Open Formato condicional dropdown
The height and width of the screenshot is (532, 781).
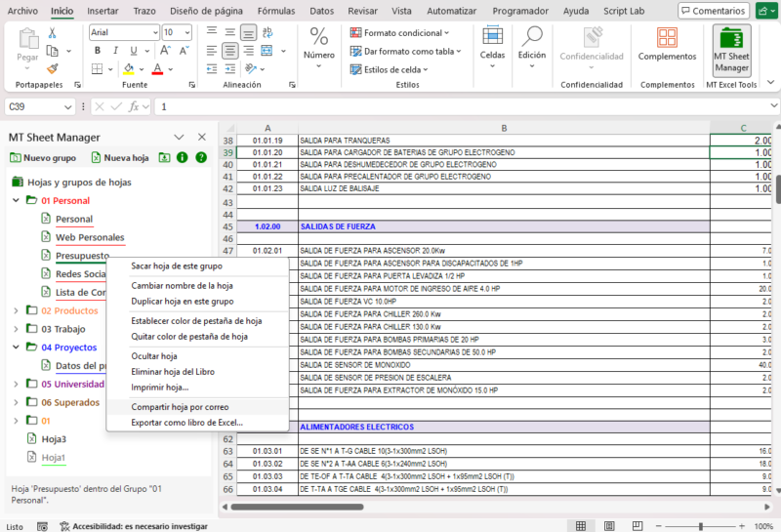pos(399,33)
